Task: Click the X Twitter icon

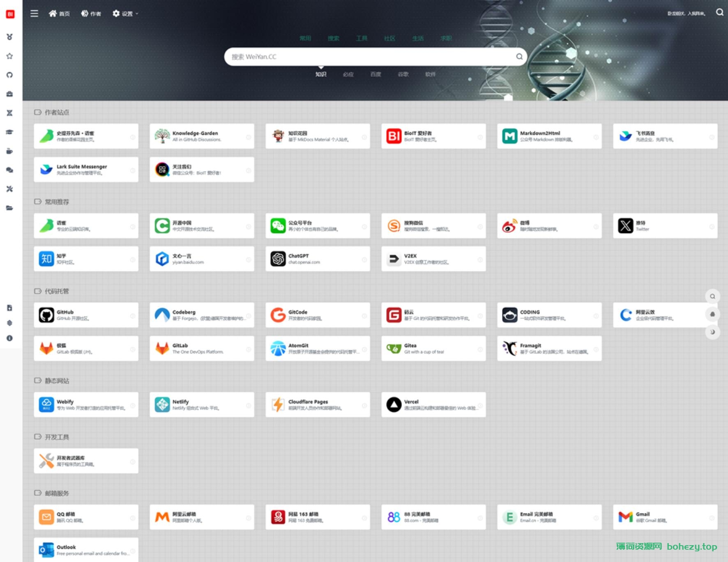Action: point(625,226)
